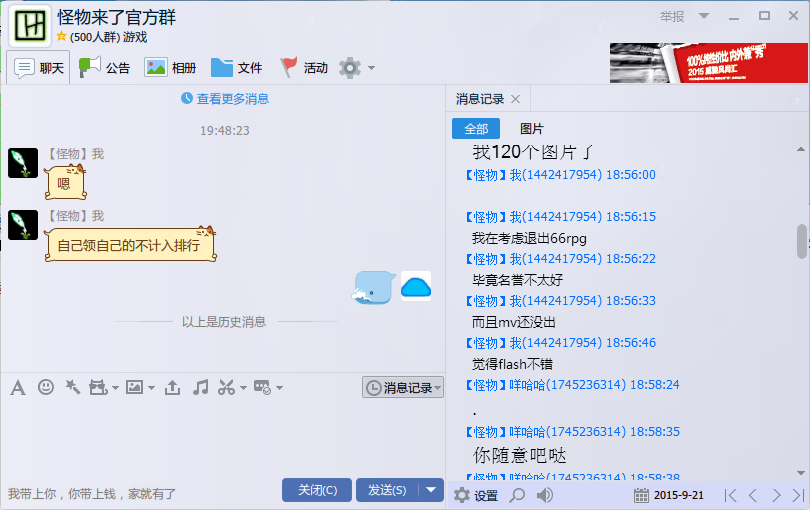Image resolution: width=810 pixels, height=510 pixels.
Task: Select the 全部 filter in message records
Action: pos(476,129)
